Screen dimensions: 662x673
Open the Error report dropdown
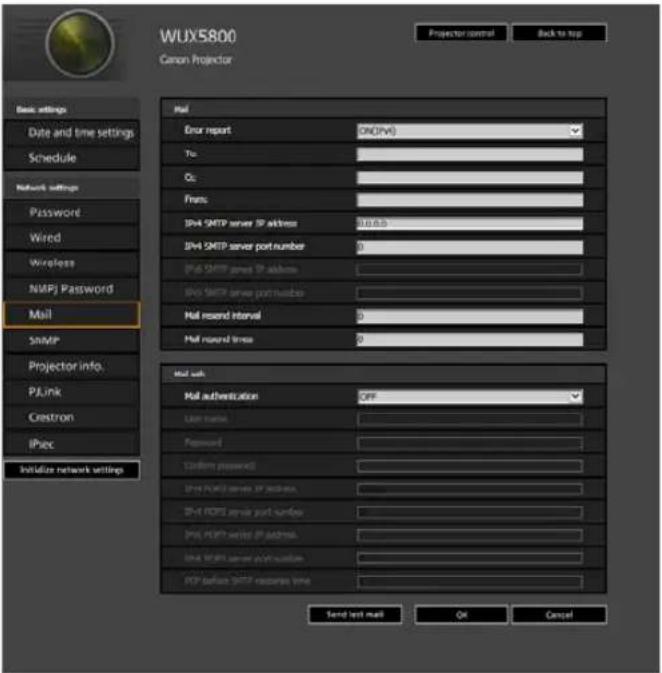[470, 131]
